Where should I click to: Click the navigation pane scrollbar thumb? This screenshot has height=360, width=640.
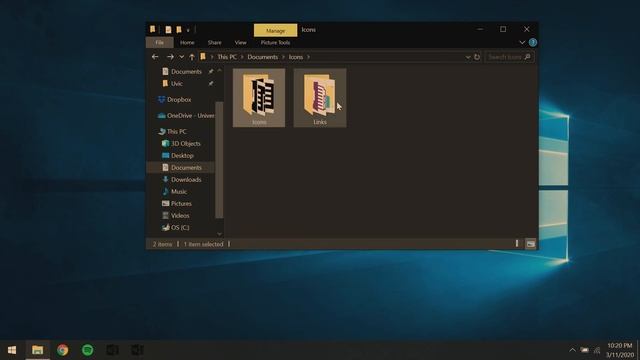click(219, 160)
